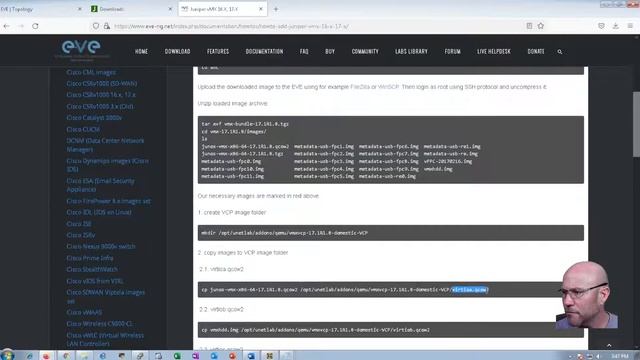Screen dimensions: 640x360
Task: Open the WinSCP link
Action: pyautogui.click(x=388, y=87)
